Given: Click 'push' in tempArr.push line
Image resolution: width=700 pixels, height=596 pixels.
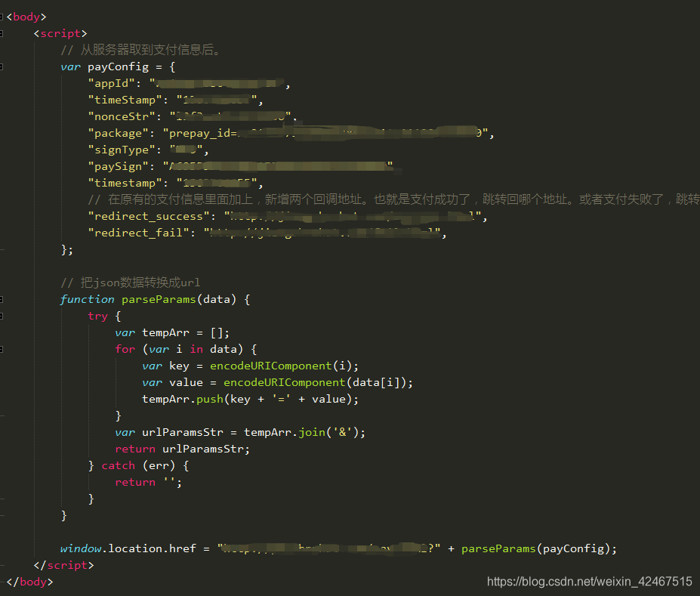Looking at the screenshot, I should coord(210,399).
